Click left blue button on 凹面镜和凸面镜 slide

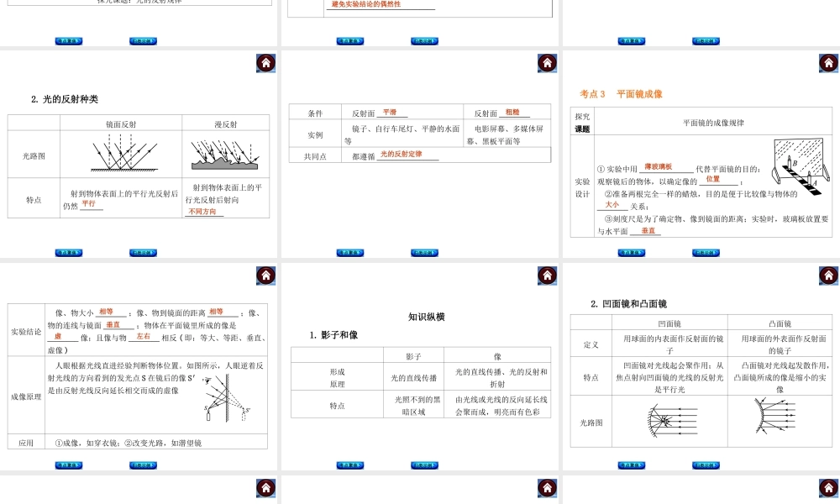pyautogui.click(x=631, y=465)
